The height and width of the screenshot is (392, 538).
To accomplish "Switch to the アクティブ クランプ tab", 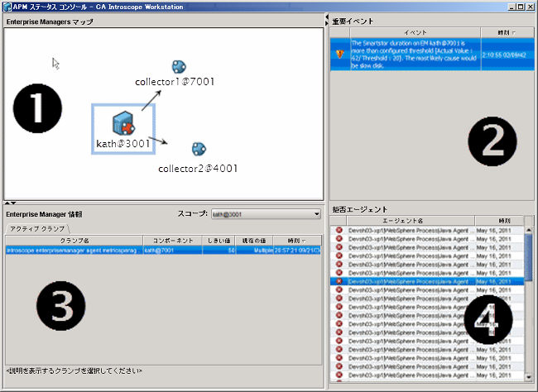I will [x=37, y=229].
